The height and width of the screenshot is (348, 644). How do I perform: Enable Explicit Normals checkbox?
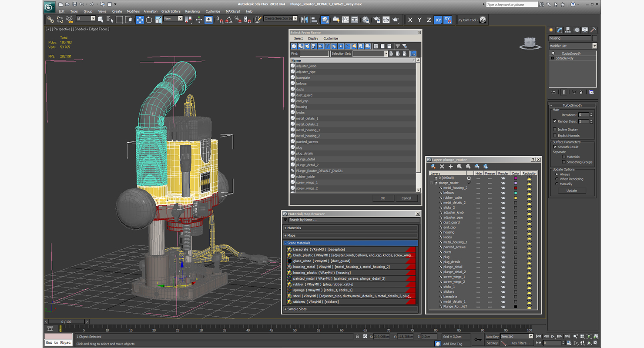click(x=555, y=135)
